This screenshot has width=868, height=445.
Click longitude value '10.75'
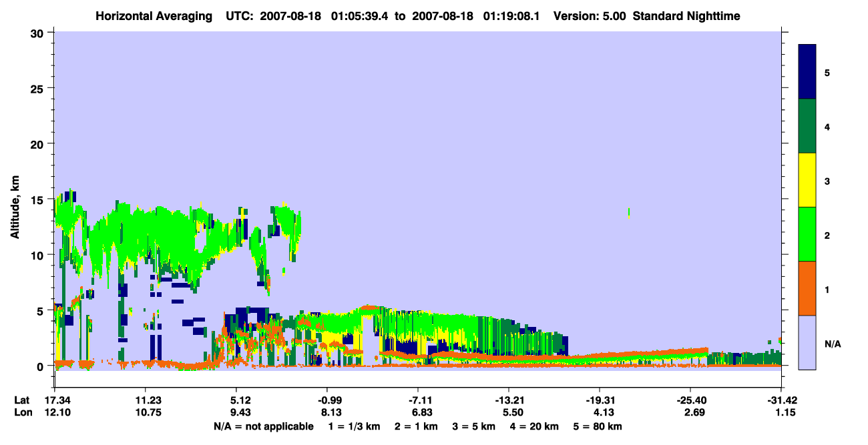145,413
